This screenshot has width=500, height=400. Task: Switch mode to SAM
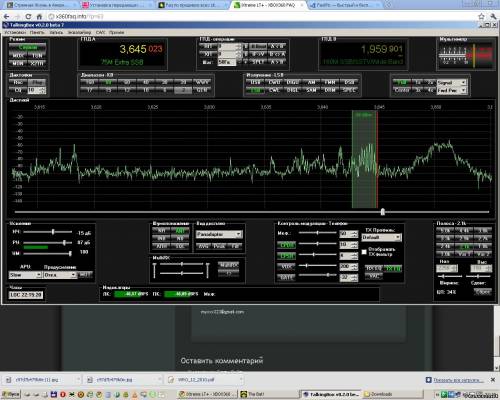pyautogui.click(x=311, y=90)
